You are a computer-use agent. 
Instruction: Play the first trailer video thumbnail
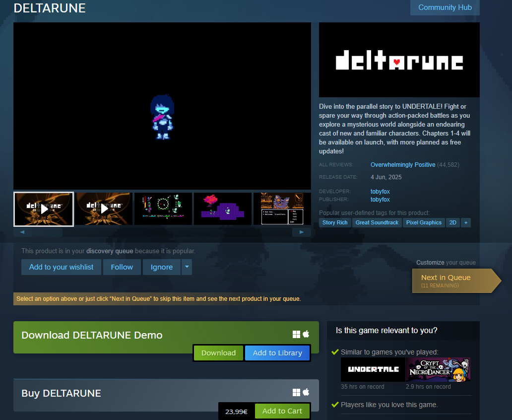tap(44, 209)
